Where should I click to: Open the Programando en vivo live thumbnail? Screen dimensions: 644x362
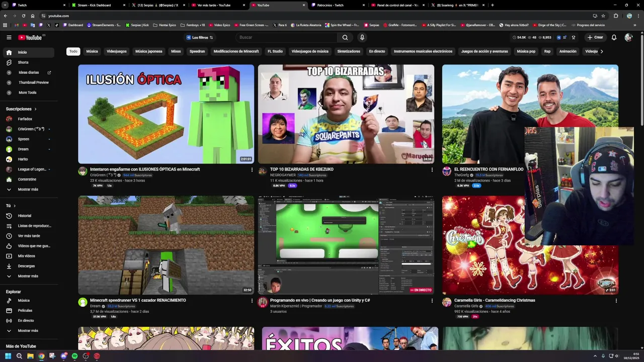point(346,245)
